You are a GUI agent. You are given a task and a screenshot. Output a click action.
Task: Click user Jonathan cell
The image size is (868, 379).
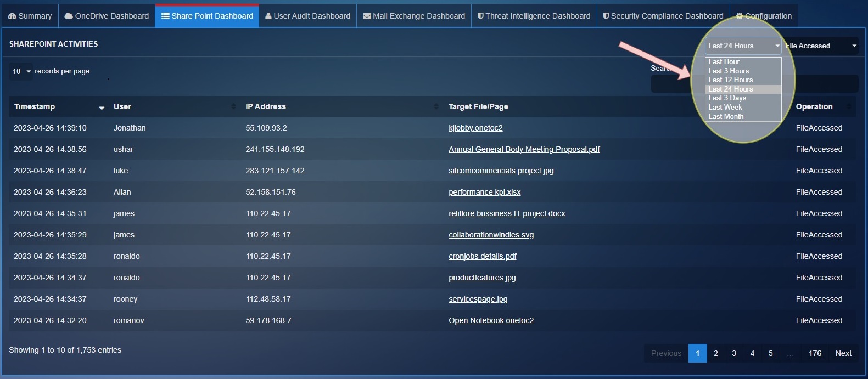pyautogui.click(x=130, y=128)
